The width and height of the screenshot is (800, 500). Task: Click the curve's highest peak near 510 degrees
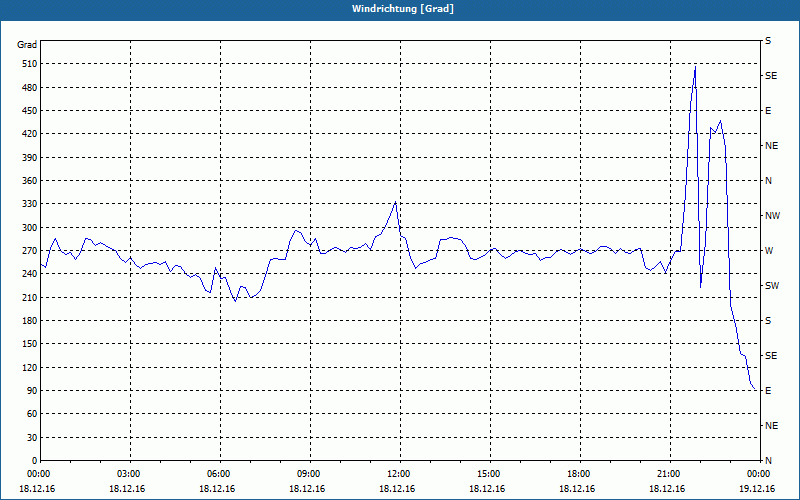coord(695,67)
